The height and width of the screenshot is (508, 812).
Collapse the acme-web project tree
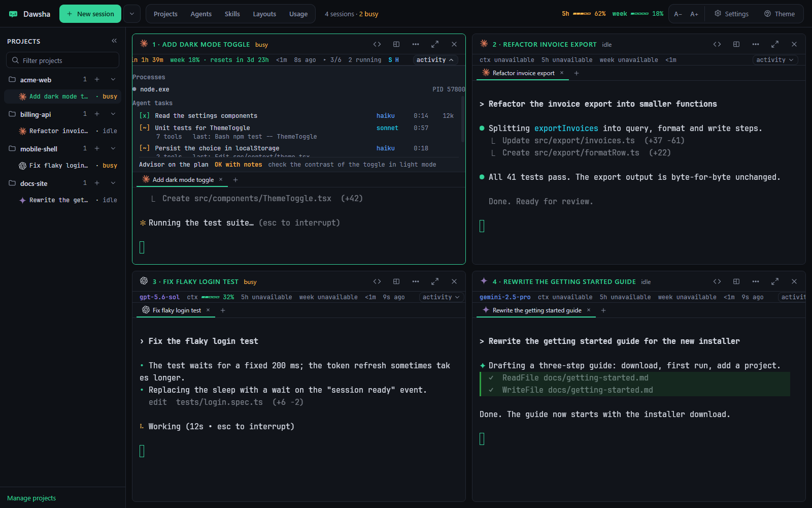point(113,79)
